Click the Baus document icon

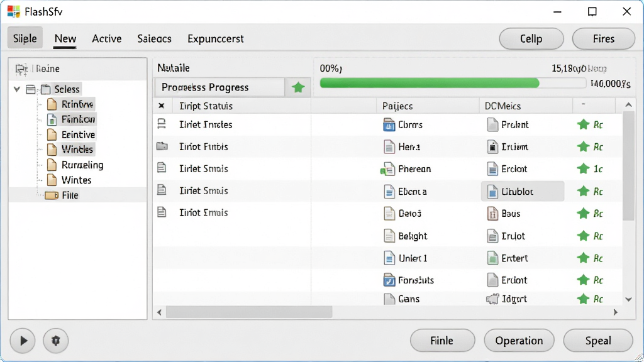(492, 214)
